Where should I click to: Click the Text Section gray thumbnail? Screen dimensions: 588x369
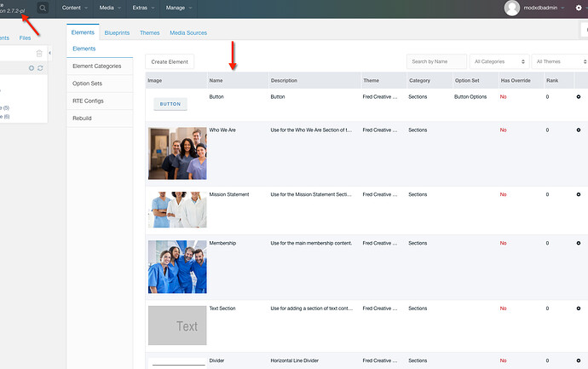click(x=177, y=326)
